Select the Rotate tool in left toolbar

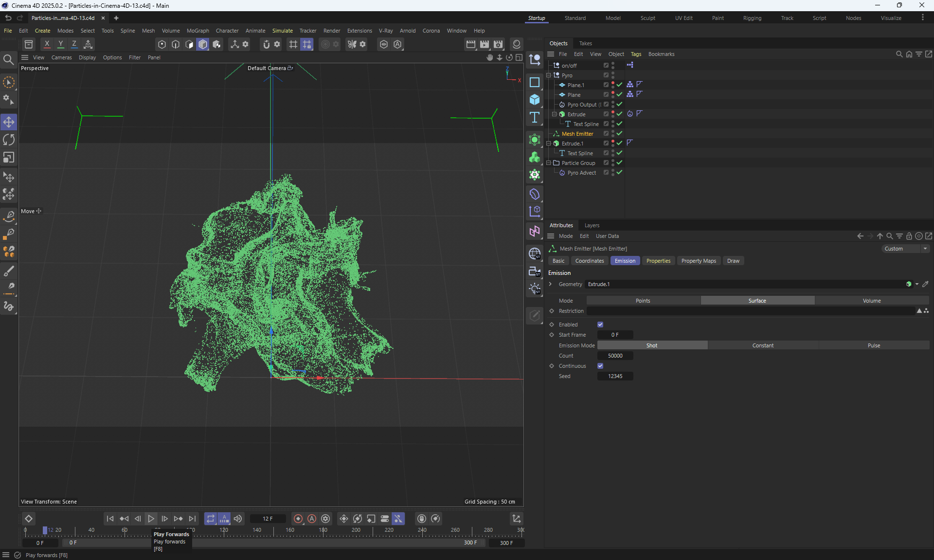click(x=9, y=140)
